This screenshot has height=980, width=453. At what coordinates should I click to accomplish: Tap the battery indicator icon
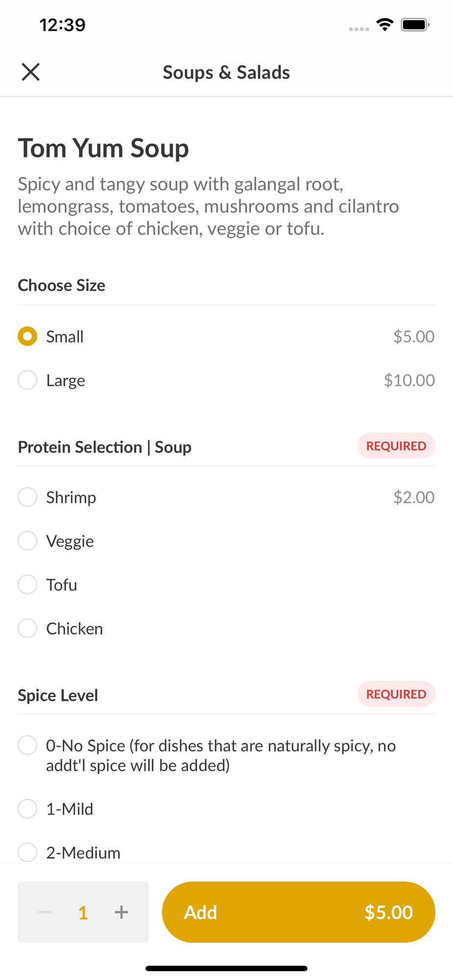[x=415, y=24]
